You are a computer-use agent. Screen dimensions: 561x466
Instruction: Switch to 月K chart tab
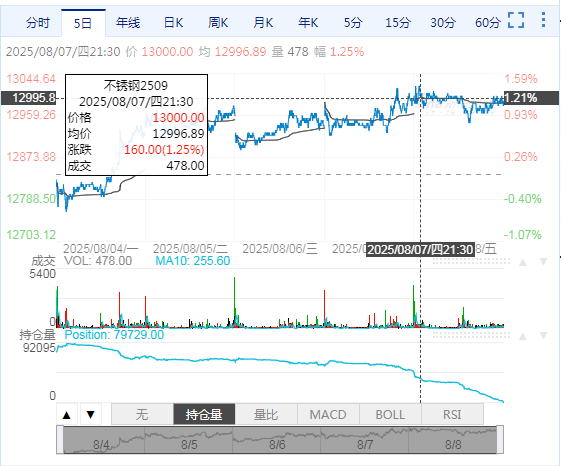[x=263, y=23]
